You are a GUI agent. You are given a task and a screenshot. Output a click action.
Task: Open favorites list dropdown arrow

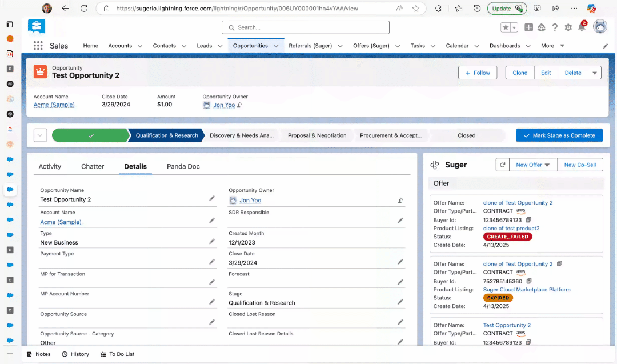514,27
